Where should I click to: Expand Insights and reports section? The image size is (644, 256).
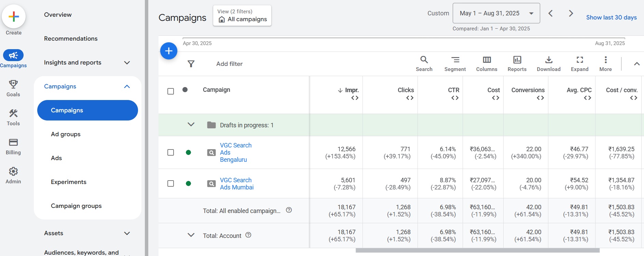tap(127, 62)
